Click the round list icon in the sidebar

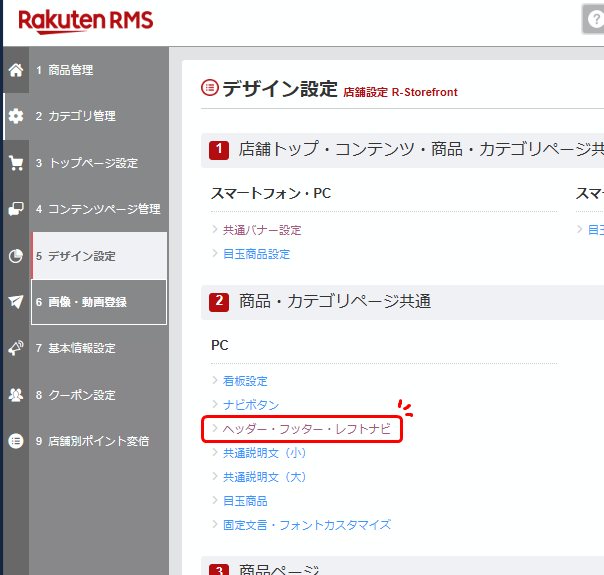point(15,441)
